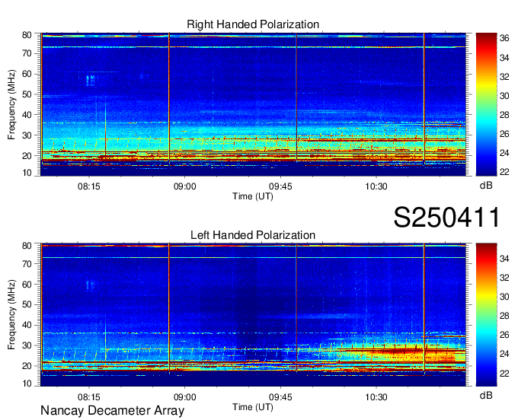The width and height of the screenshot is (518, 420).
Task: Click the 50 MHz tick of Left Handed plot
Action: (x=27, y=304)
